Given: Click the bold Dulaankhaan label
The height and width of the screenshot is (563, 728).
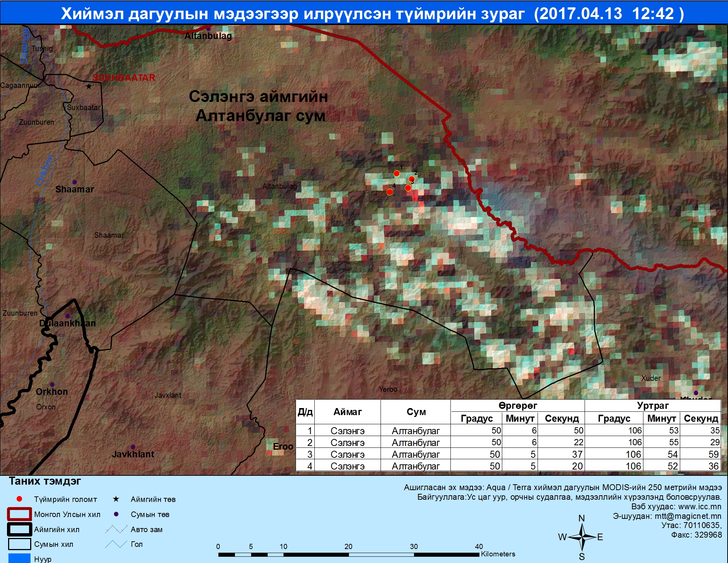Looking at the screenshot, I should click(x=68, y=323).
